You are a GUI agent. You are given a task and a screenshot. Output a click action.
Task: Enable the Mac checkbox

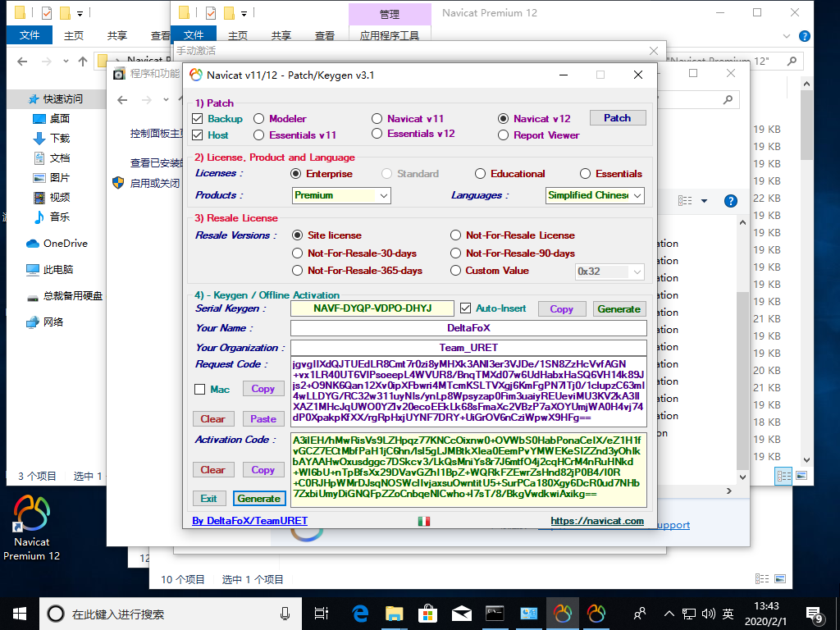point(200,390)
